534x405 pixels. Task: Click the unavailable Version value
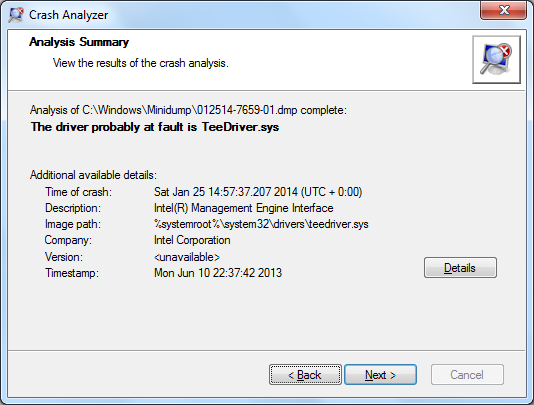(x=187, y=257)
